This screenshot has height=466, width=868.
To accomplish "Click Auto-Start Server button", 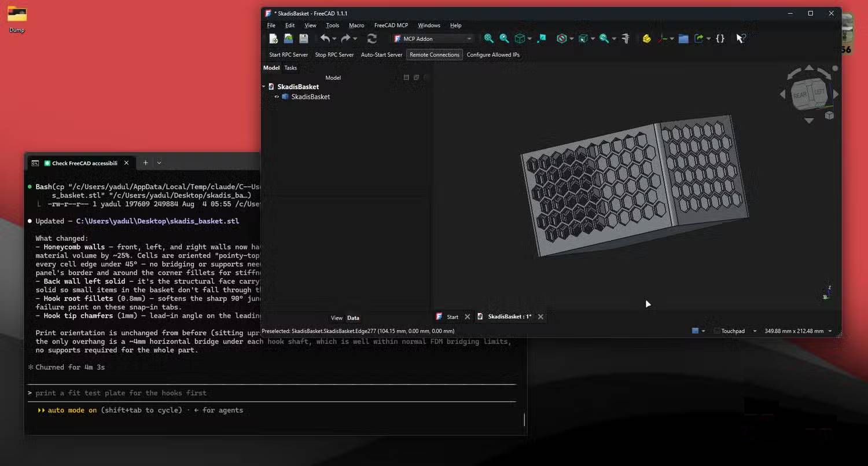I will [x=381, y=54].
